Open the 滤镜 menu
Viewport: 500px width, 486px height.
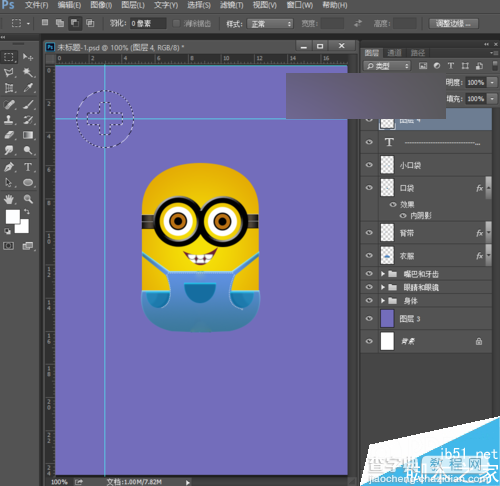tap(231, 5)
